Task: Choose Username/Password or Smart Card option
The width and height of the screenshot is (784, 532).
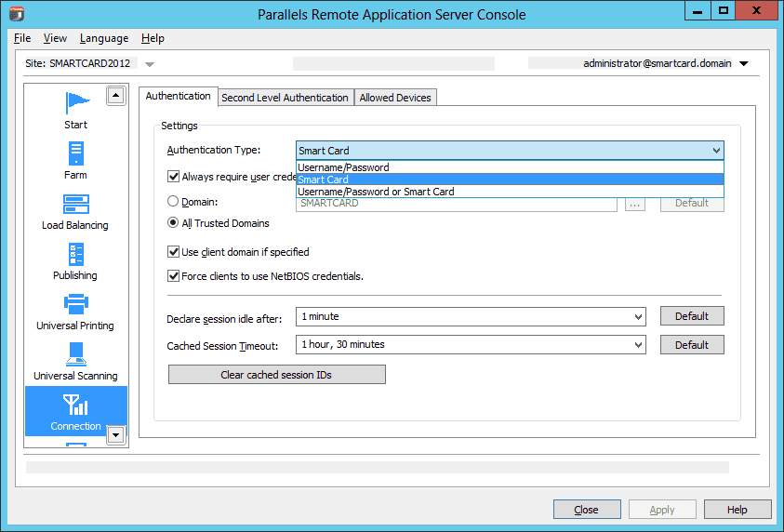Action: pos(510,192)
